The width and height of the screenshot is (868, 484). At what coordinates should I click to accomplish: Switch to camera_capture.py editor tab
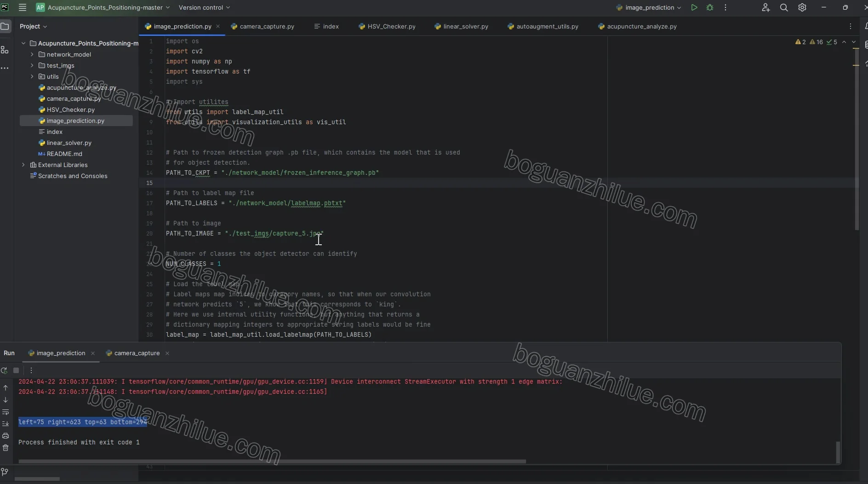click(x=263, y=26)
